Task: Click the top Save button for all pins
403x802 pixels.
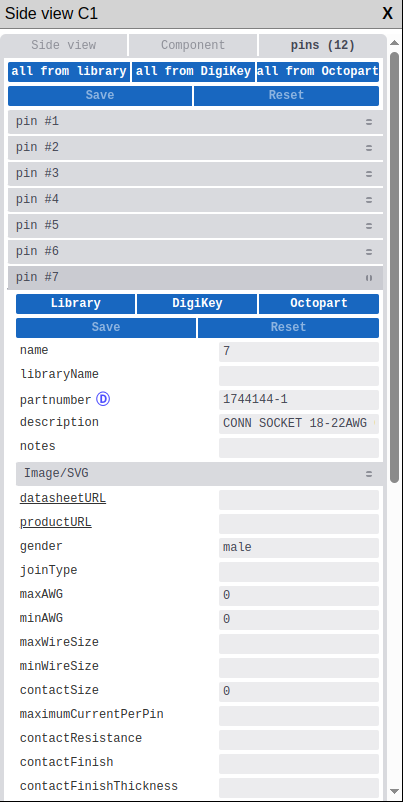Action: click(x=100, y=96)
